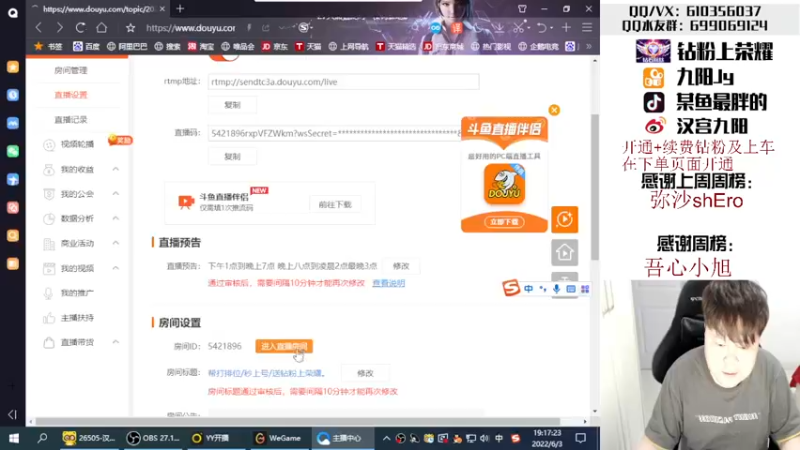
Task: Open the 京东 bookmark
Action: pyautogui.click(x=274, y=46)
